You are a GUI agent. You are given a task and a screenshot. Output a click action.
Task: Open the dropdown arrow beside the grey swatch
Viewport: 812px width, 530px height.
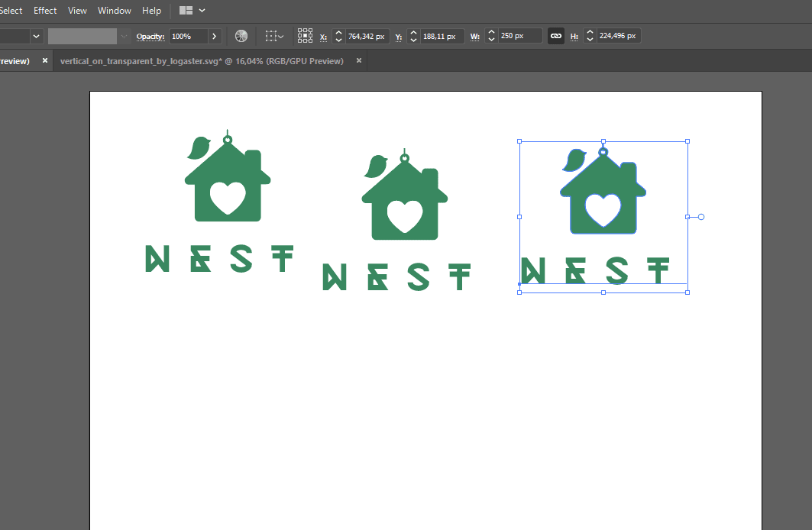coord(124,36)
